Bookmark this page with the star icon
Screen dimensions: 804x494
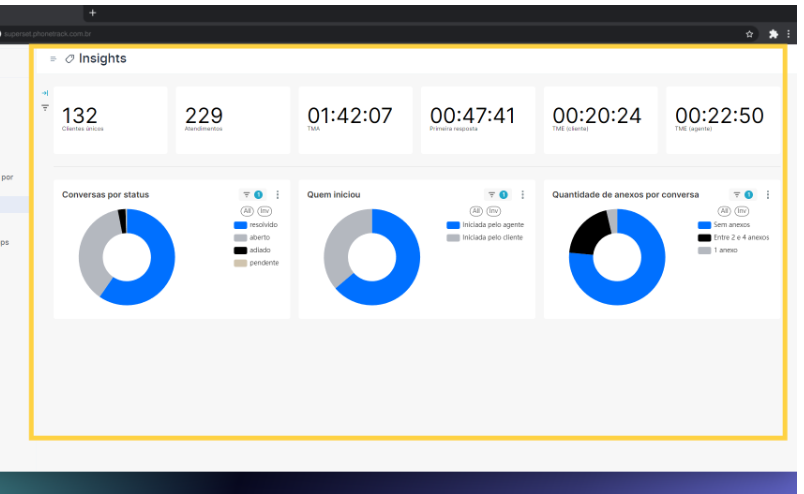pyautogui.click(x=750, y=33)
